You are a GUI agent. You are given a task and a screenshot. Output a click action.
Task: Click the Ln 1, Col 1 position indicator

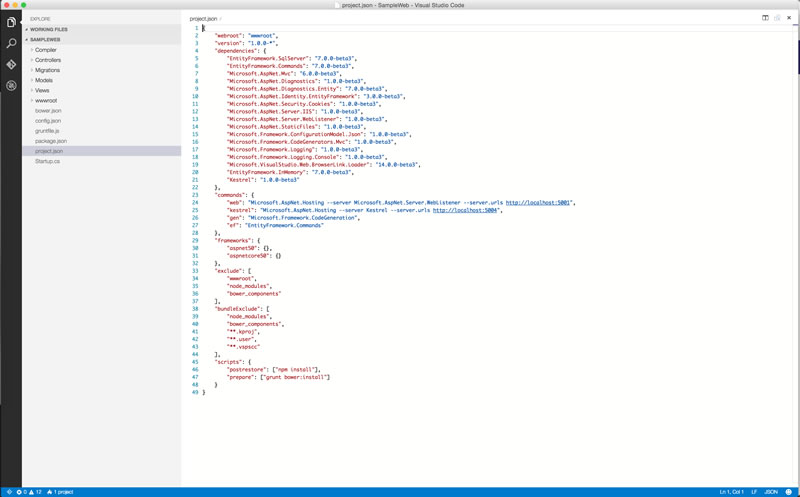(x=733, y=492)
